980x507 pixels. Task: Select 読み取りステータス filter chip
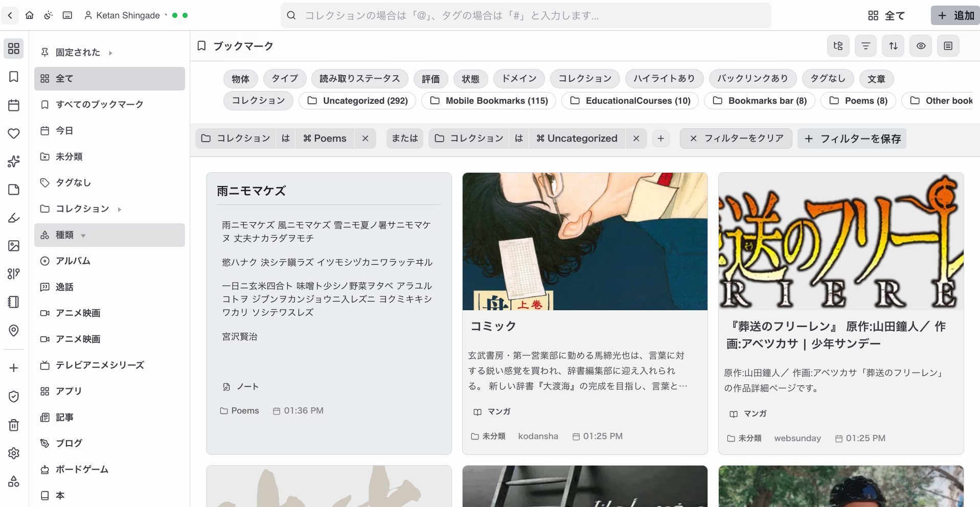(360, 79)
